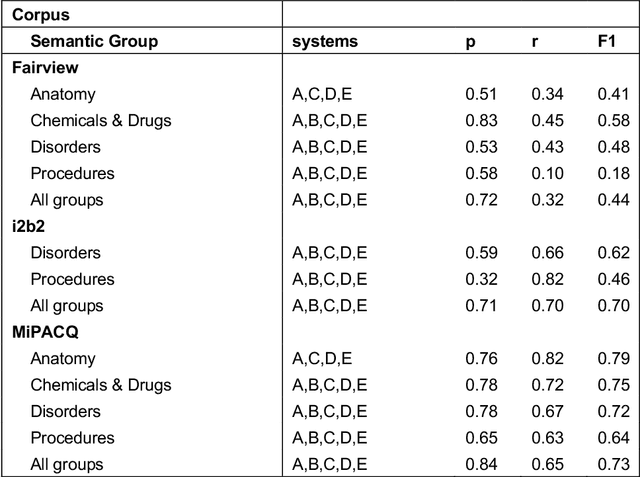This screenshot has height=477, width=640.
Task: Select the 0.10 recall value
Action: click(x=548, y=174)
